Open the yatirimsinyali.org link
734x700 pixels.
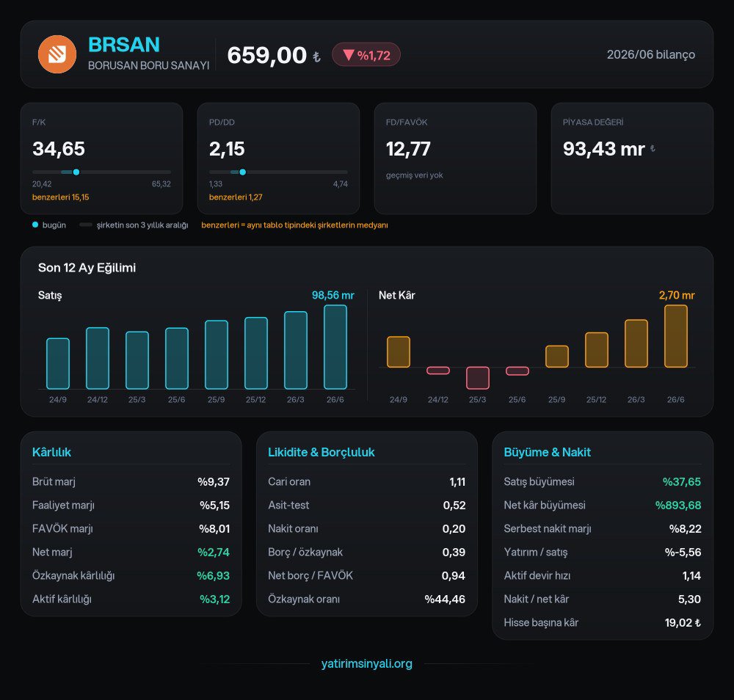click(x=366, y=663)
